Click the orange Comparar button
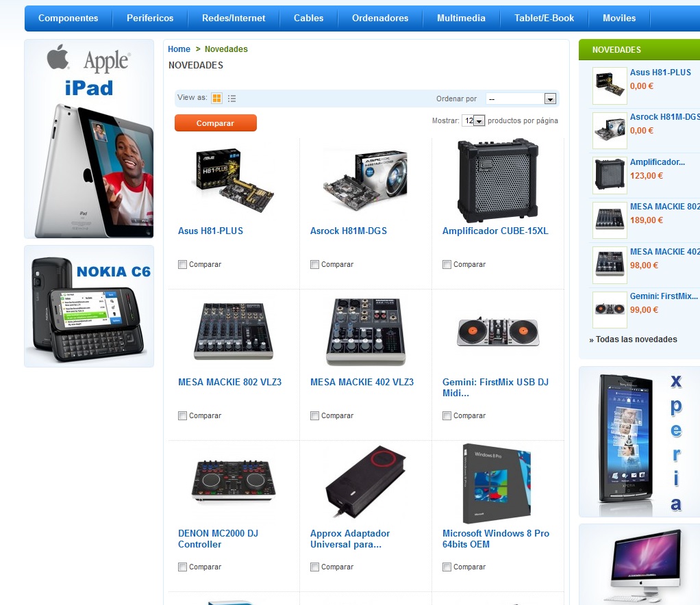Viewport: 700px width, 605px height. (x=216, y=123)
